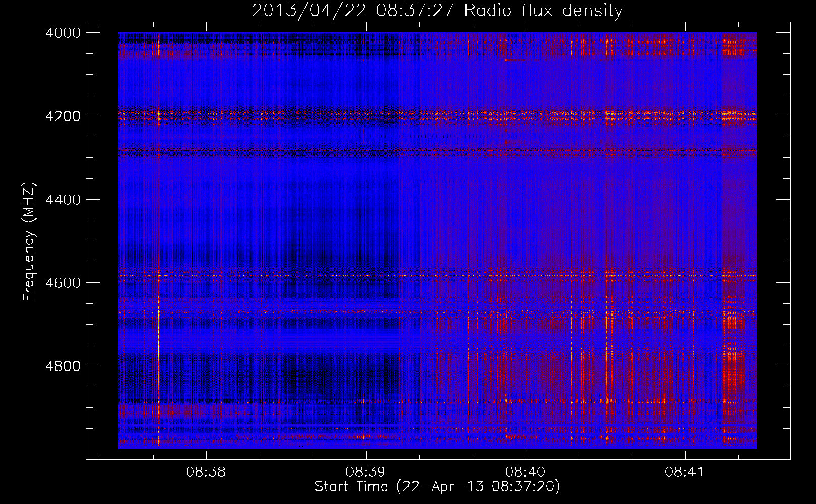Click the 'Frequency (MHZ)' axis title

[29, 242]
